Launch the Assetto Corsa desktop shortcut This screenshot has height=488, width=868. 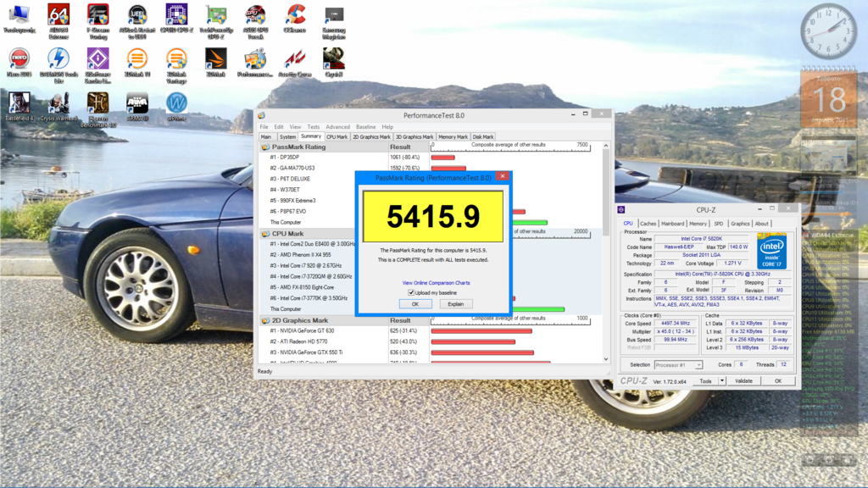click(294, 62)
